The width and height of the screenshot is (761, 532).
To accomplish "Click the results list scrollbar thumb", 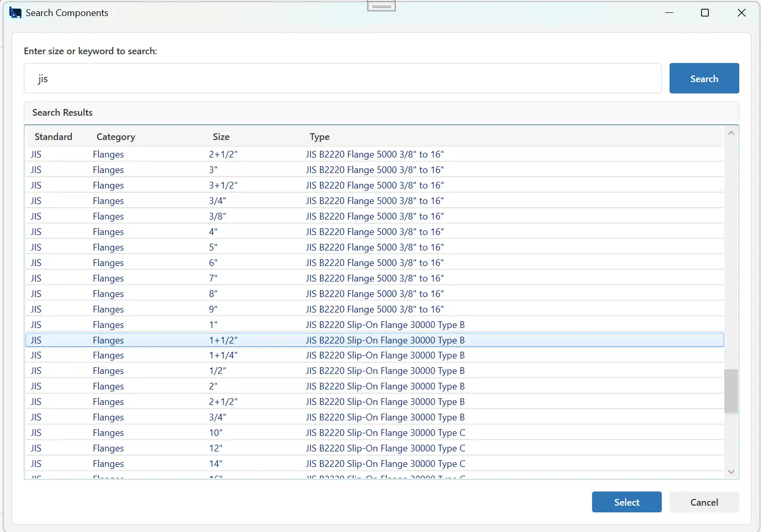I will pos(731,391).
